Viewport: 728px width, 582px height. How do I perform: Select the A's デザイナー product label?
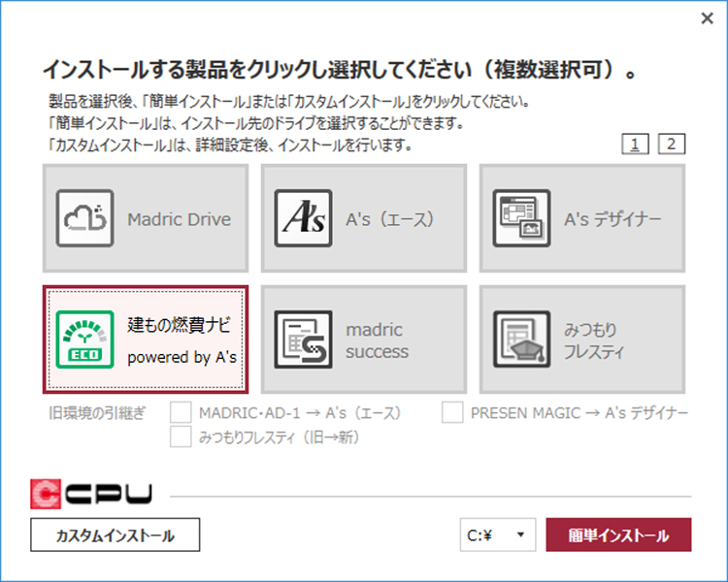[612, 219]
